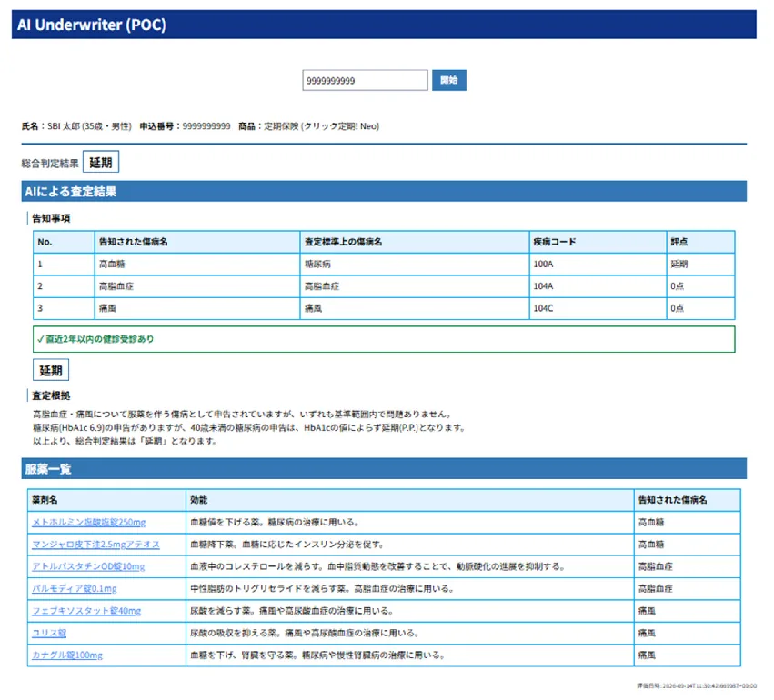Screen dimensions: 774x700
Task: Select the 告知事項 subsection heading
Action: coord(51,218)
